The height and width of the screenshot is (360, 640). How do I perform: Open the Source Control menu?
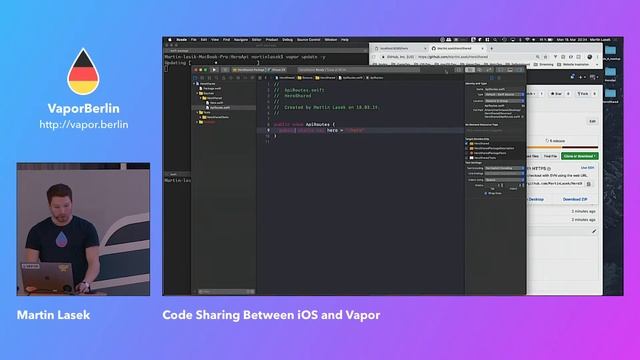[x=309, y=40]
